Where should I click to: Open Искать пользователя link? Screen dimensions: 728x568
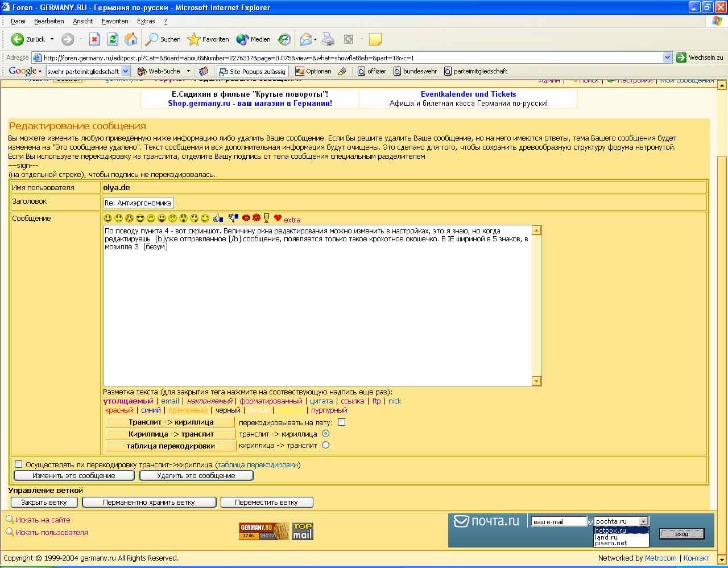[52, 533]
